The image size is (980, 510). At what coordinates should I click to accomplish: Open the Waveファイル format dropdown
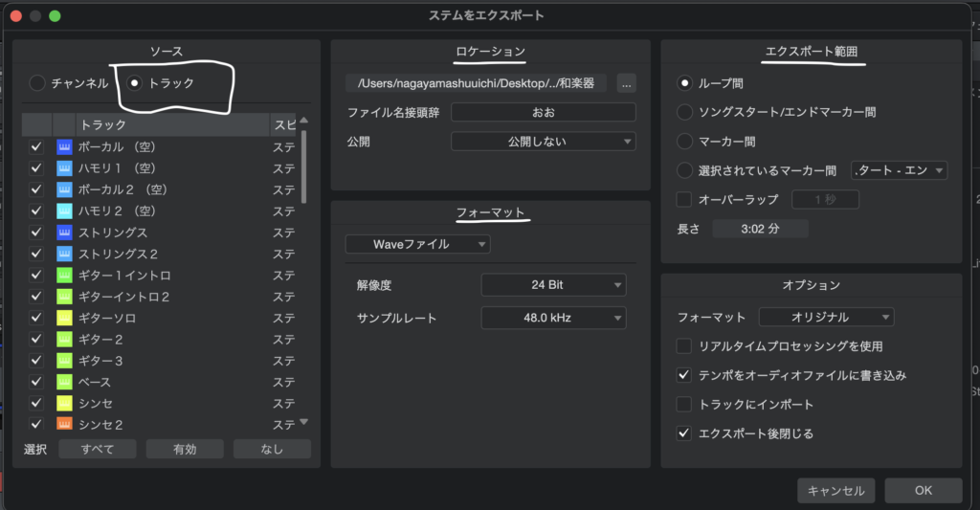[417, 244]
